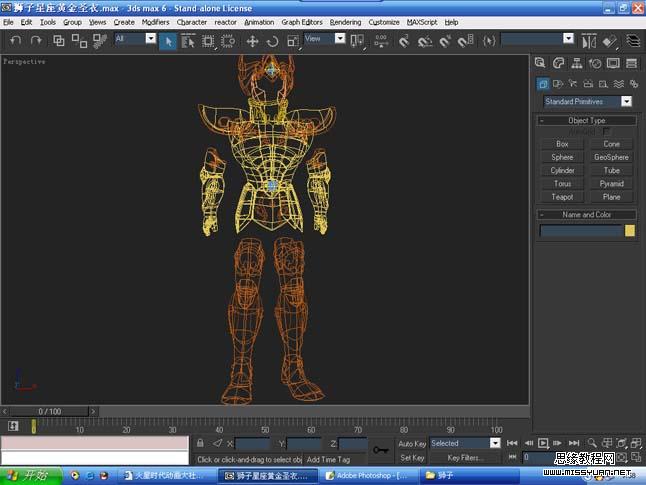Click the Teapot primitive button
The width and height of the screenshot is (646, 485).
coord(562,197)
